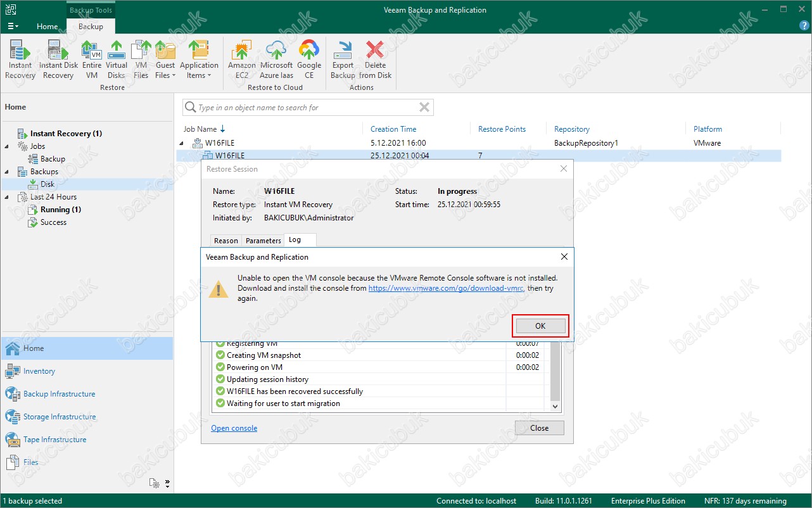Select Instant Recovery (1) in the tree
This screenshot has width=812, height=508.
click(66, 134)
